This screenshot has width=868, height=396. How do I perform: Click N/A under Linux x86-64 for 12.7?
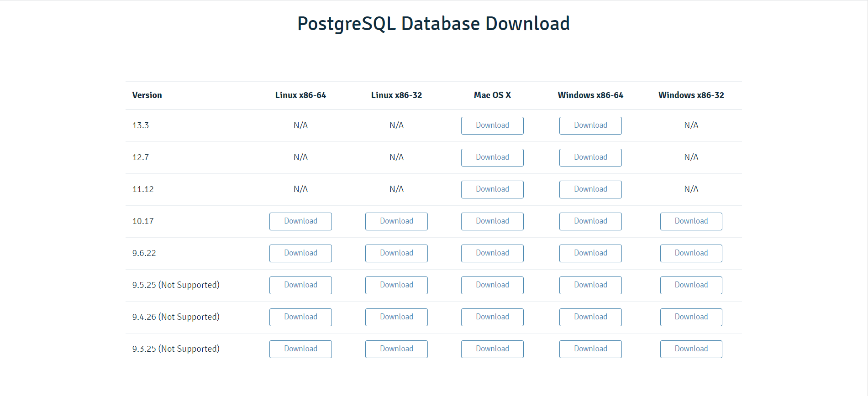(x=300, y=157)
